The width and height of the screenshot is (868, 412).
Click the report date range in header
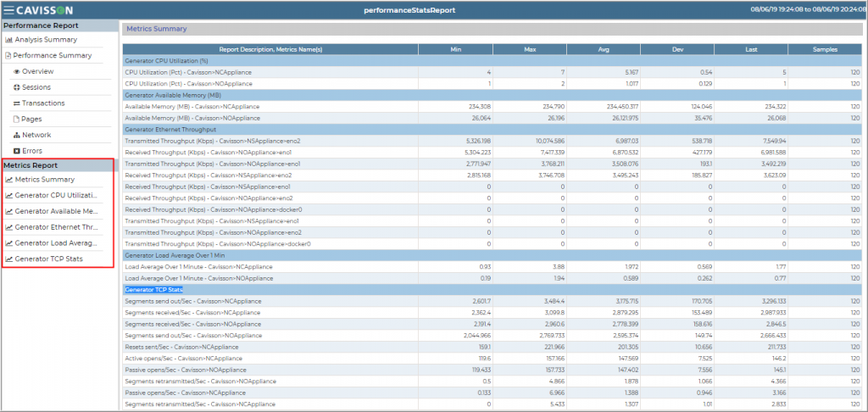pos(807,9)
